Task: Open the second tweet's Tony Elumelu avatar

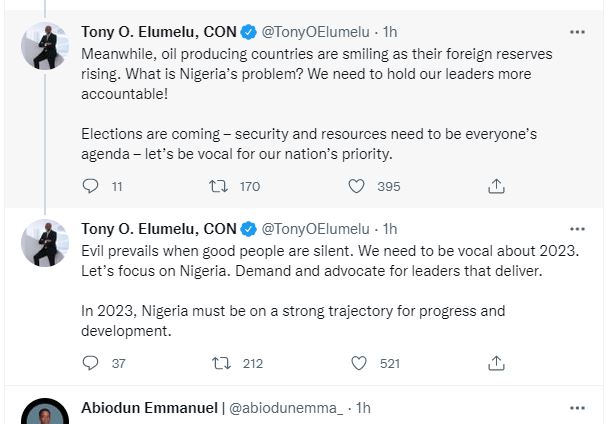Action: tap(44, 243)
